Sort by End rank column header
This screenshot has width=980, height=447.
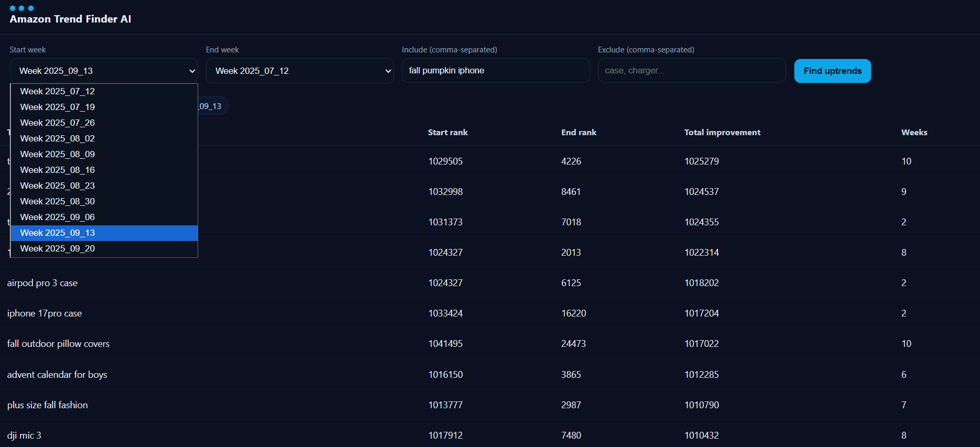(x=579, y=133)
